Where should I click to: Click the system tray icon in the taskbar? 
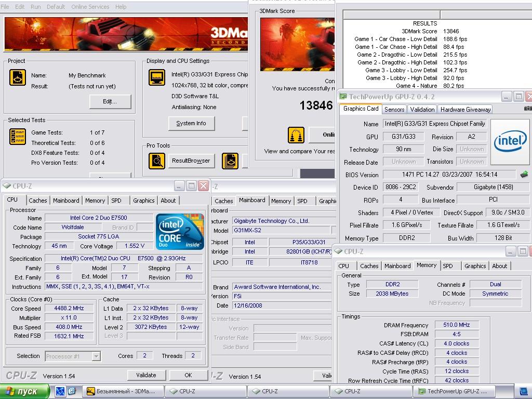pyautogui.click(x=523, y=392)
